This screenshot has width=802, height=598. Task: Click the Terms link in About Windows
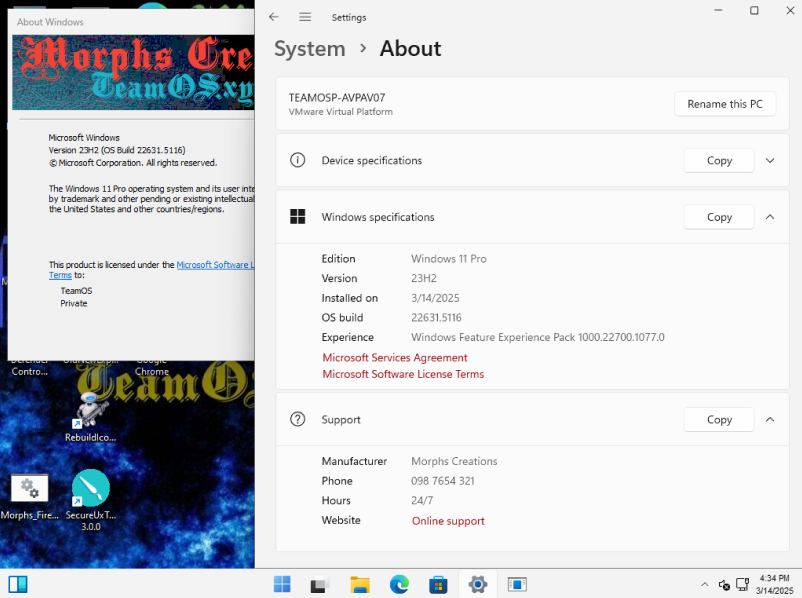60,275
